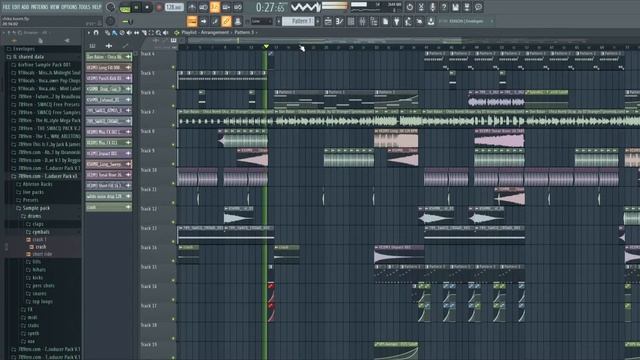Select the playlist slip tool
The height and width of the screenshot is (360, 640).
point(136,33)
